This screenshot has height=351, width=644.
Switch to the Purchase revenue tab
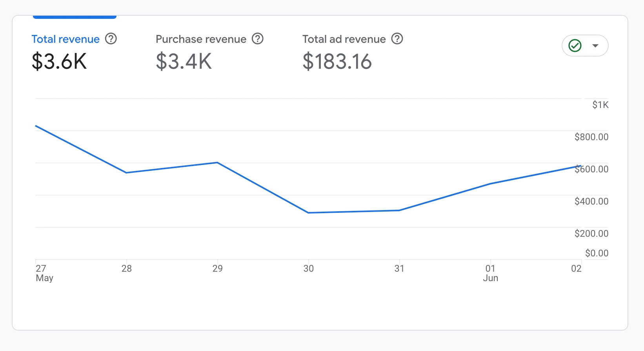pos(201,39)
